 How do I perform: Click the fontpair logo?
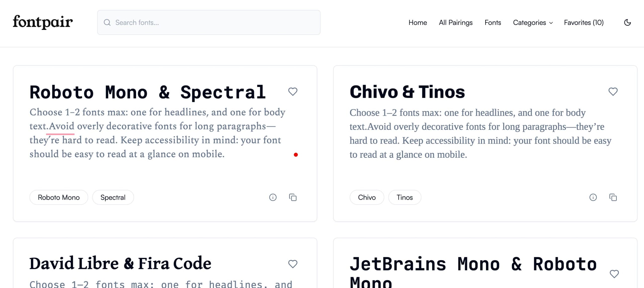[x=43, y=22]
